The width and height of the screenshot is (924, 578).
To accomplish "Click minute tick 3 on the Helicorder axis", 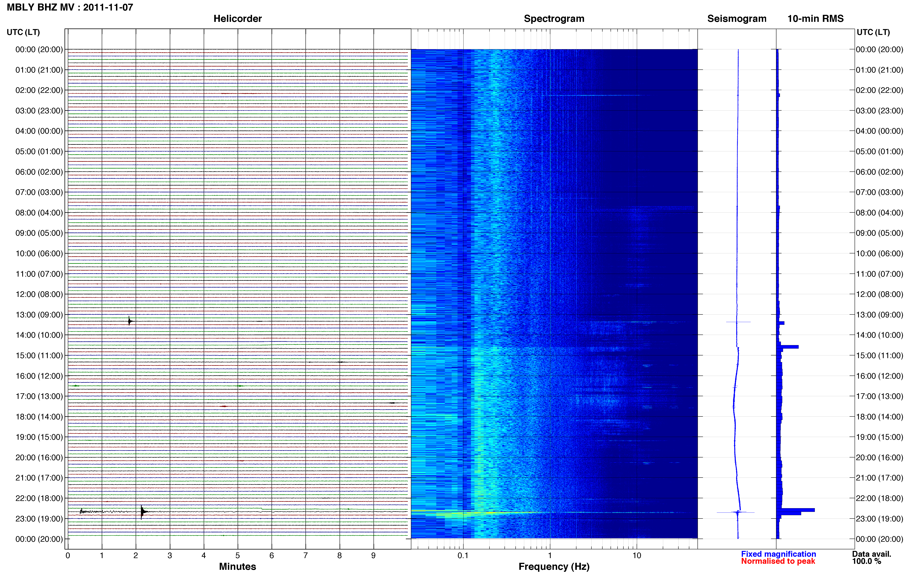I will coord(170,555).
